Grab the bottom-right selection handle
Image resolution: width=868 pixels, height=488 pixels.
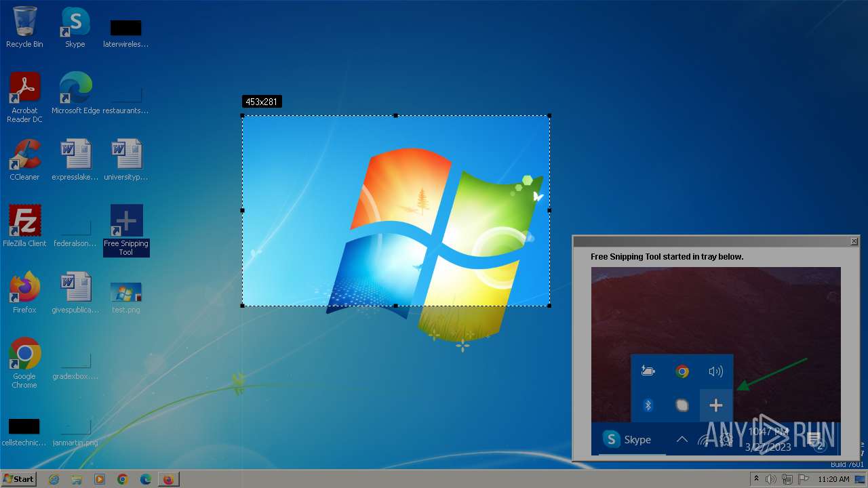549,306
